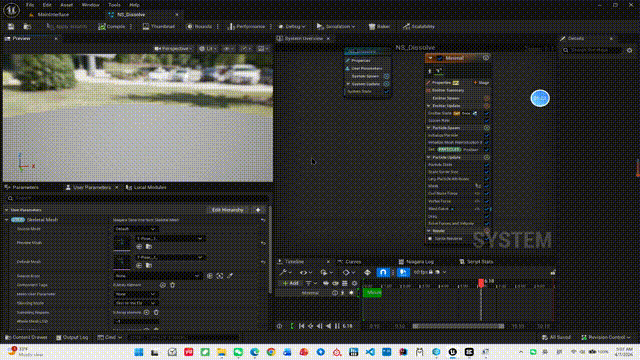Switch to the Parameters tab
The width and height of the screenshot is (640, 360).
click(22, 187)
